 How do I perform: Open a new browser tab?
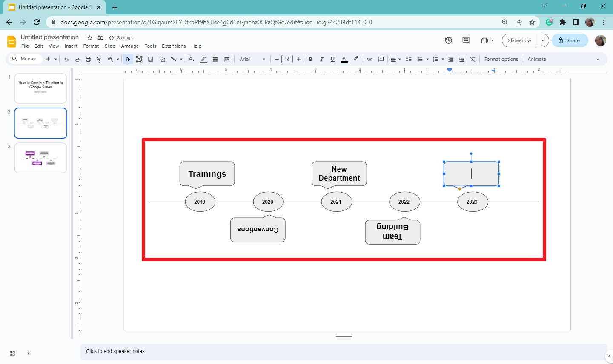pyautogui.click(x=115, y=7)
